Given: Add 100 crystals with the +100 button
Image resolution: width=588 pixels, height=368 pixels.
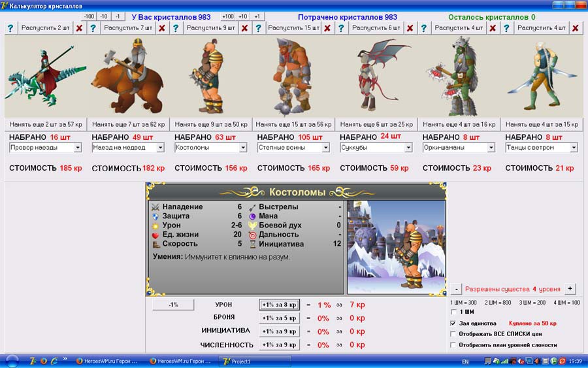Looking at the screenshot, I should pyautogui.click(x=228, y=16).
